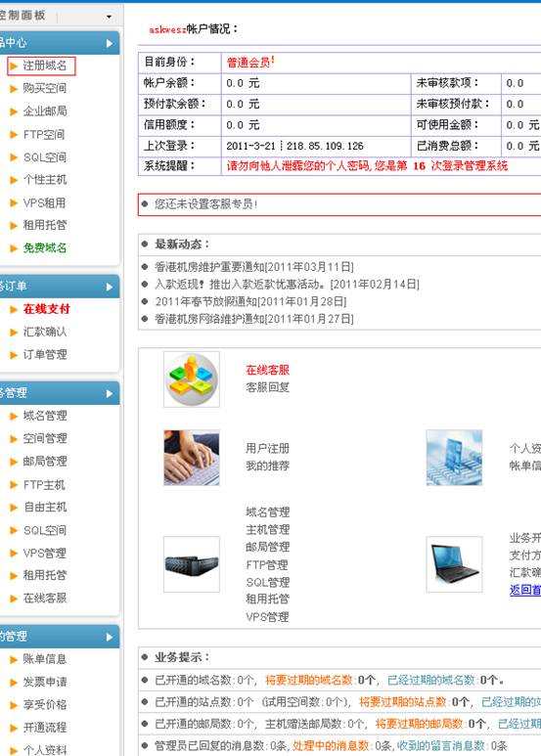Collapse the 订单 section header arrow
Image resolution: width=541 pixels, height=756 pixels.
pos(110,287)
